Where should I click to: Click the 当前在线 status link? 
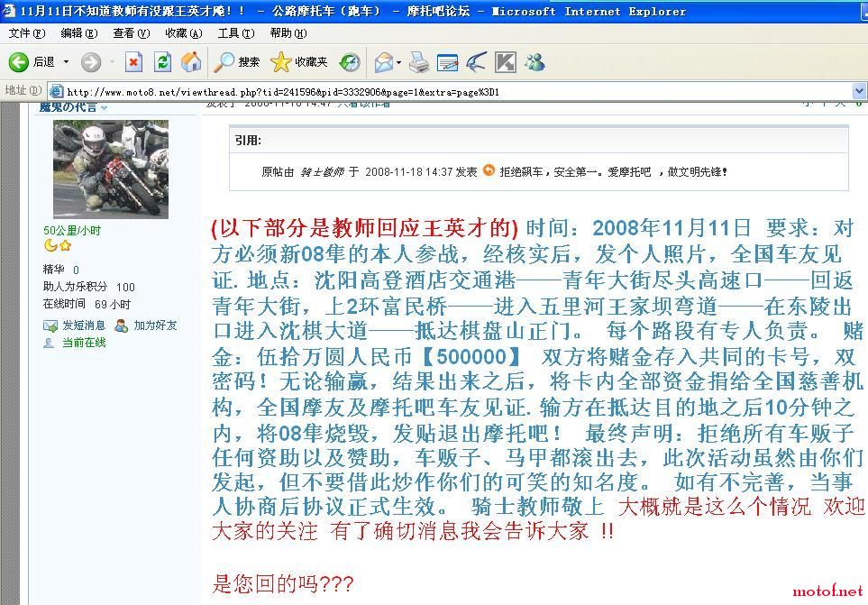click(x=84, y=343)
